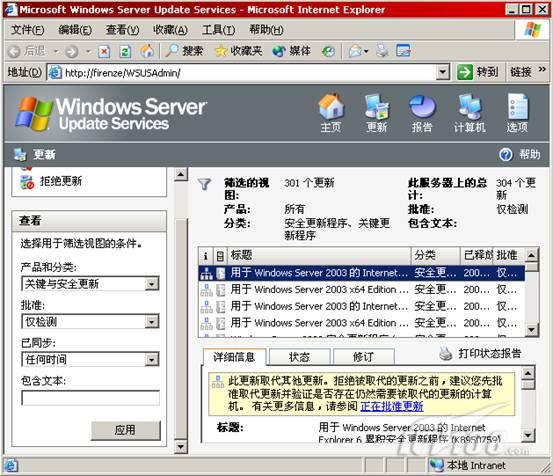Click the IE Stop button
Viewport: 553px width, 476px height.
click(x=104, y=52)
